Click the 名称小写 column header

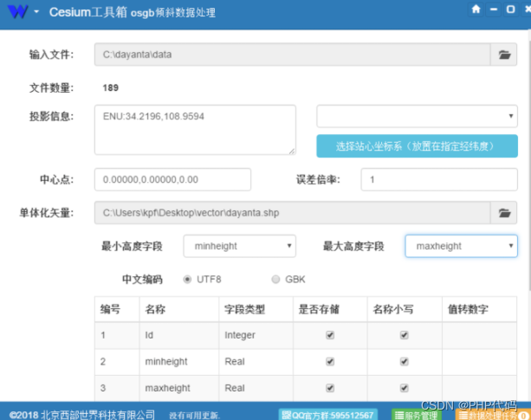click(x=405, y=309)
